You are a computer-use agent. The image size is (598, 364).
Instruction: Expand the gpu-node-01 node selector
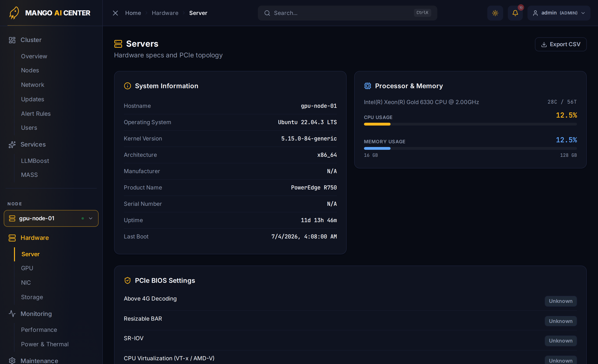point(51,218)
